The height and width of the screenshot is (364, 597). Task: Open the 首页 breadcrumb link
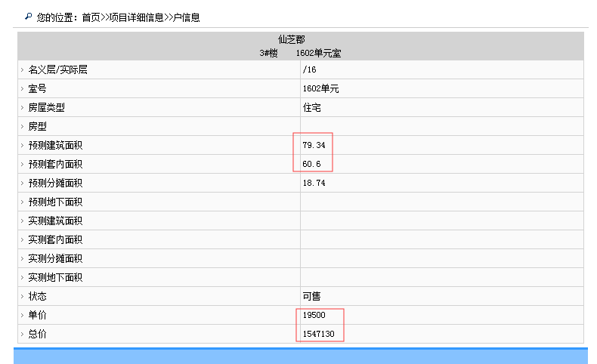(x=91, y=17)
